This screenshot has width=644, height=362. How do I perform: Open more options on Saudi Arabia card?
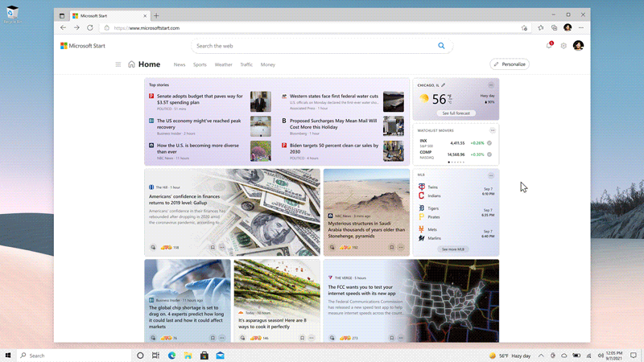(401, 248)
